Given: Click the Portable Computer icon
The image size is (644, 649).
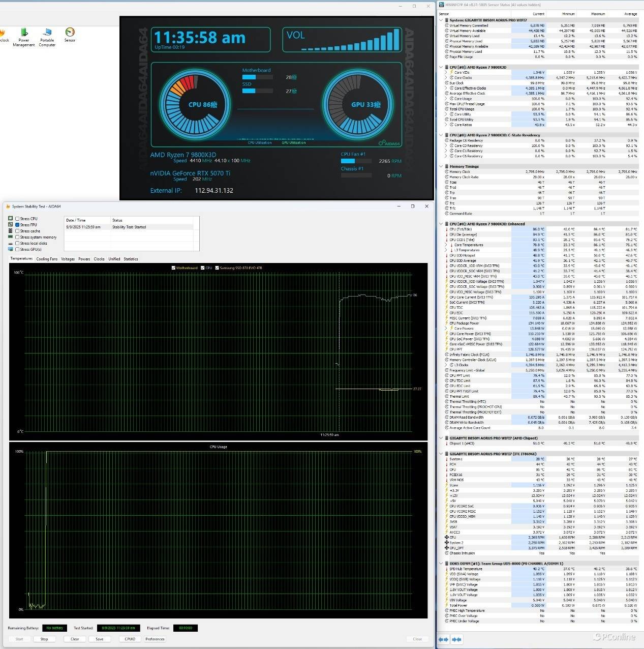Looking at the screenshot, I should pos(47,33).
